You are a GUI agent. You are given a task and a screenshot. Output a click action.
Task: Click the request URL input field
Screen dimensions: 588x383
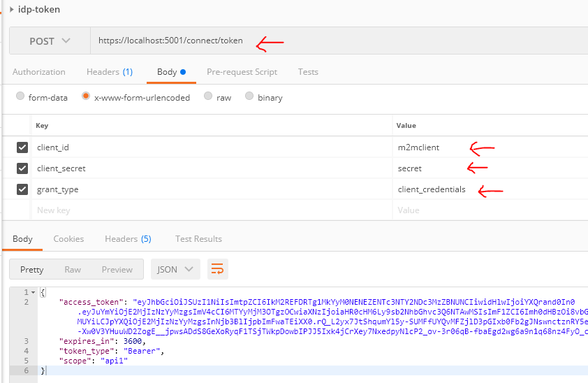[x=335, y=41]
